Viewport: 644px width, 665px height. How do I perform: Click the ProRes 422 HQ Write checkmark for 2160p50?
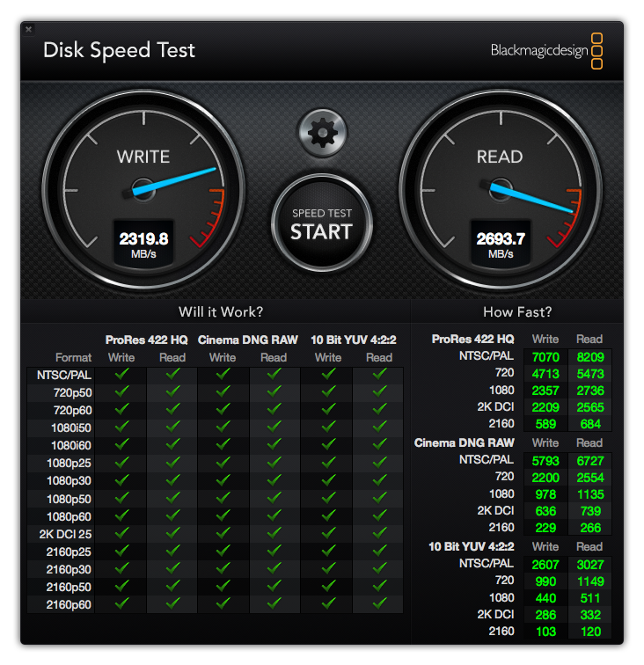[x=121, y=586]
